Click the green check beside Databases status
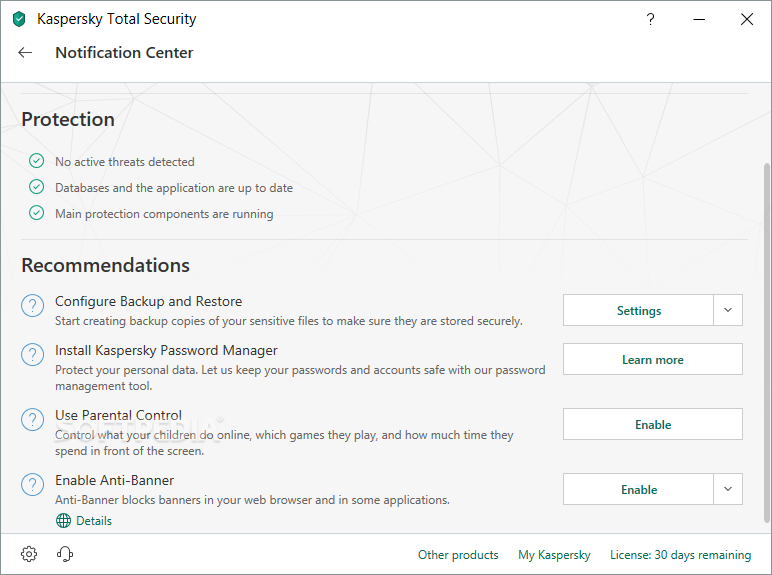This screenshot has height=575, width=772. 36,187
